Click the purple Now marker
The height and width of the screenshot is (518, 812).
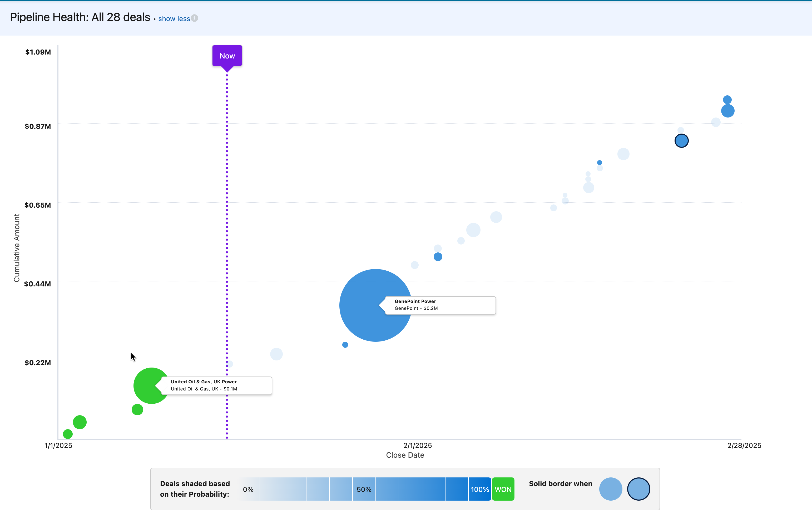(227, 56)
